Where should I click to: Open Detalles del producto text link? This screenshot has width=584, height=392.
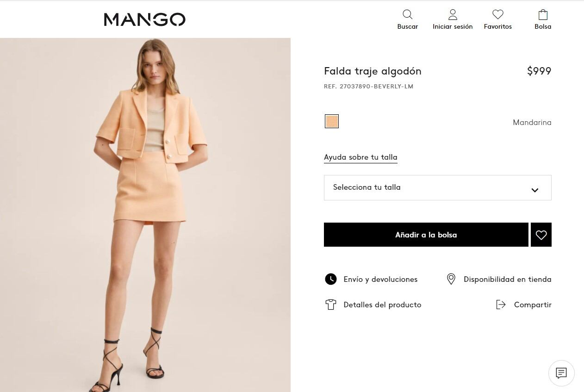pos(382,305)
